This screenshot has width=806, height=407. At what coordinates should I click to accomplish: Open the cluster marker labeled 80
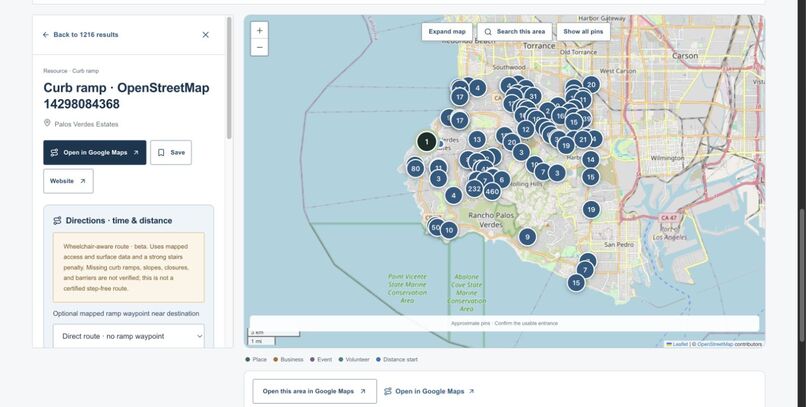[x=415, y=168]
